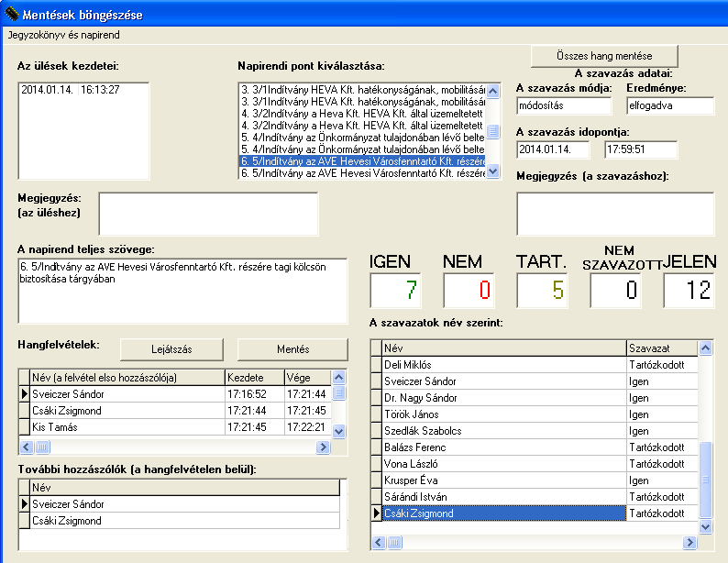This screenshot has height=563, width=728.
Task: Select Török János vote row
Action: click(535, 414)
